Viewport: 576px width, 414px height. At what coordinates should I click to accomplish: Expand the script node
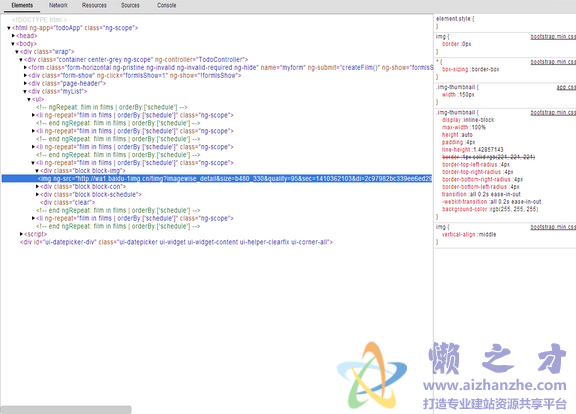[x=21, y=234]
